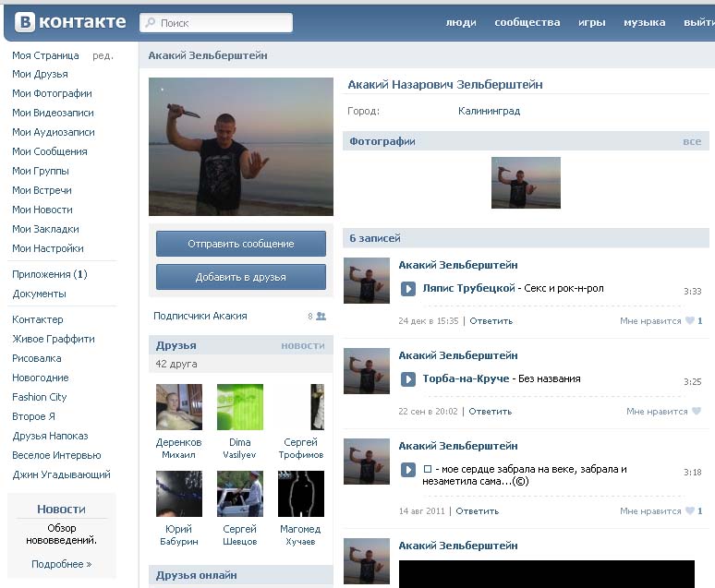This screenshot has height=588, width=715.
Task: Play the 'мое сердце забрала' audio track
Action: click(x=408, y=470)
